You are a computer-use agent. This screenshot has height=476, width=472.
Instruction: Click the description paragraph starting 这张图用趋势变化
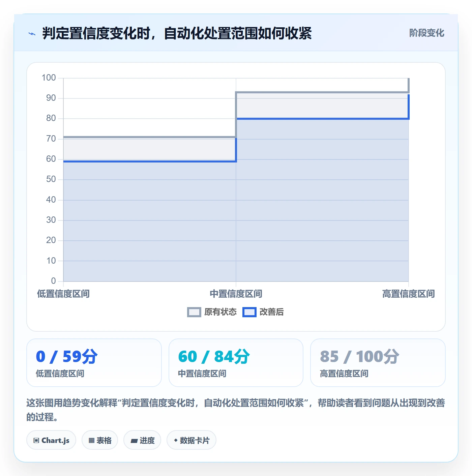[x=236, y=410]
